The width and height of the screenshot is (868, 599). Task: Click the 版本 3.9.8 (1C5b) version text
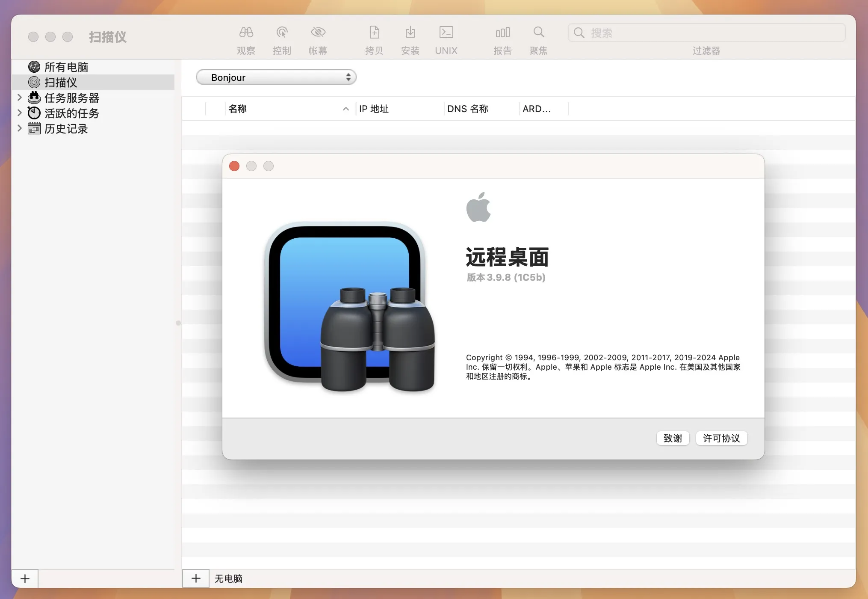pyautogui.click(x=506, y=277)
